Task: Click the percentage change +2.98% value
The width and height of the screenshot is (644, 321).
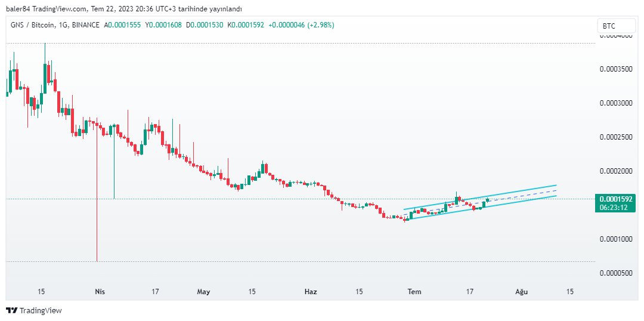Action: point(320,25)
